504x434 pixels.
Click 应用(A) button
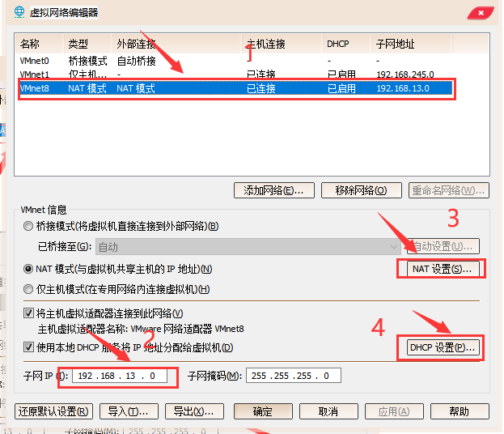tap(394, 411)
